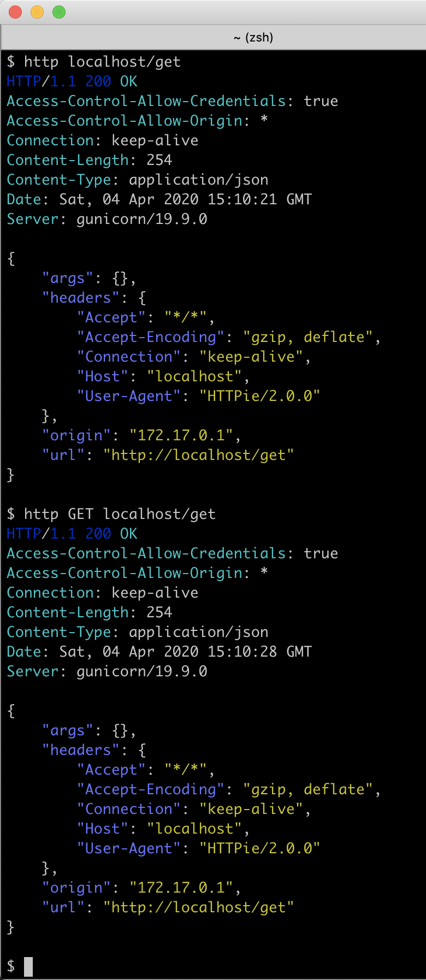Screen dimensions: 426x980
Task: Click the first "HTTP/1.1 200 OK" status line
Action: 72,81
